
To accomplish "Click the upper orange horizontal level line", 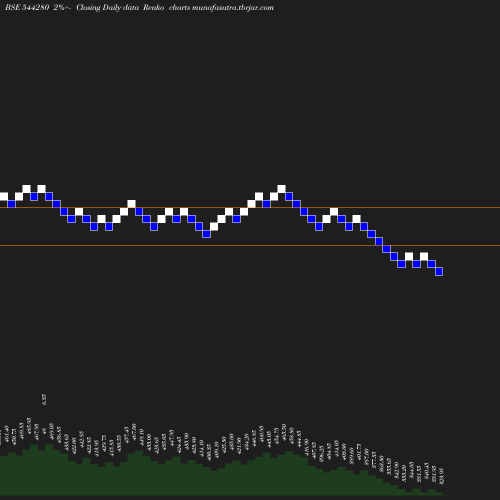I will click(250, 208).
